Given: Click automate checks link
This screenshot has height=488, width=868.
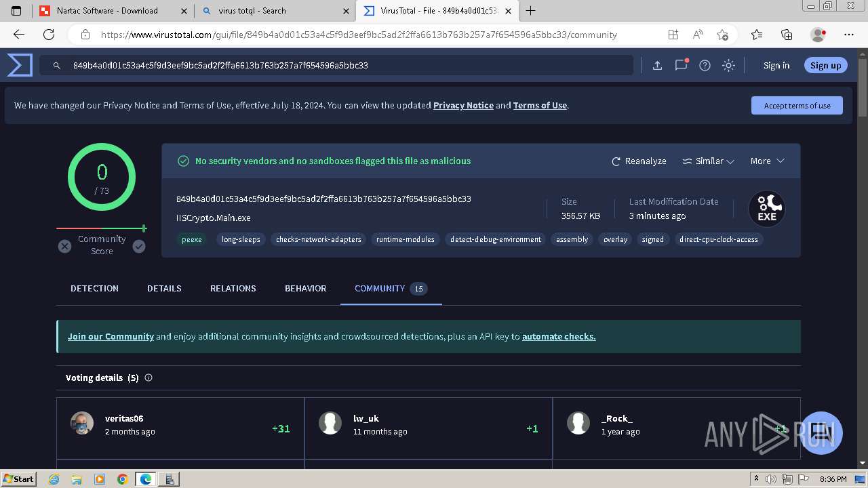Looking at the screenshot, I should (559, 336).
